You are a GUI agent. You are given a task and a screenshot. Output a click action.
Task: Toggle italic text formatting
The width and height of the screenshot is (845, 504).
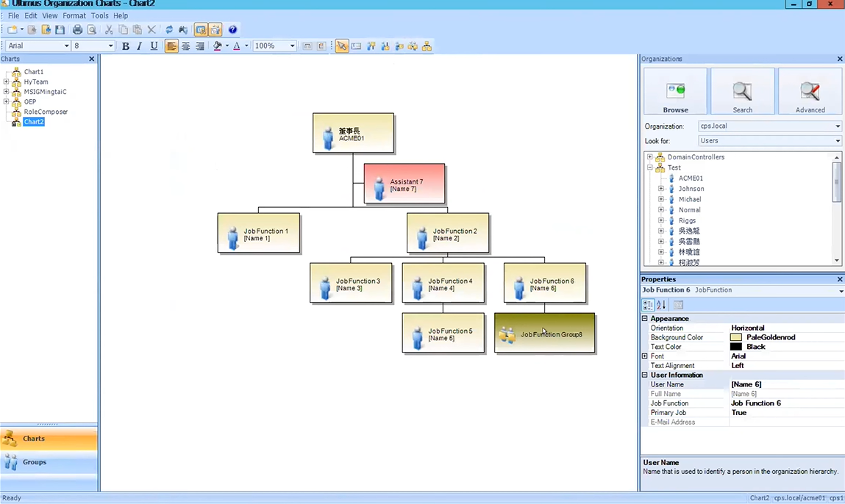coord(139,46)
